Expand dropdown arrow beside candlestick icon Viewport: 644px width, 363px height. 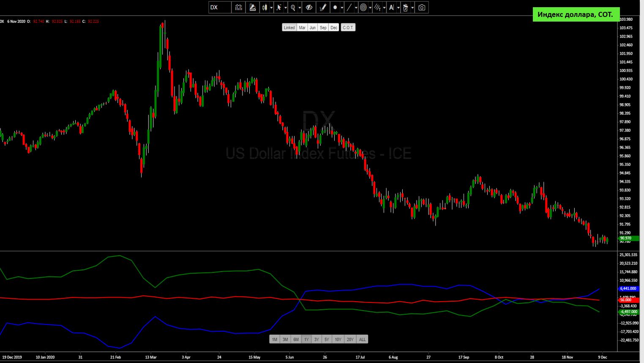[271, 8]
